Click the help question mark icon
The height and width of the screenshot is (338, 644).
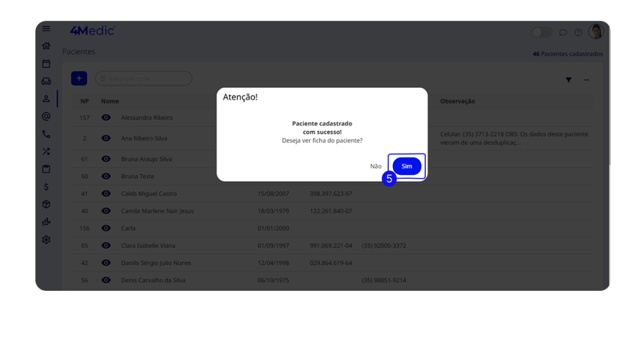[578, 33]
